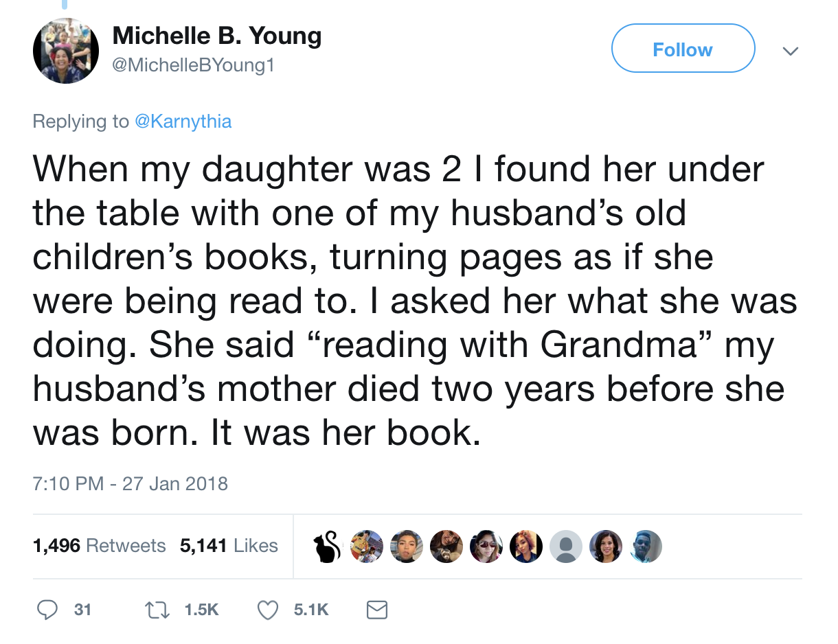Like the tweet with the heart icon

pyautogui.click(x=267, y=610)
